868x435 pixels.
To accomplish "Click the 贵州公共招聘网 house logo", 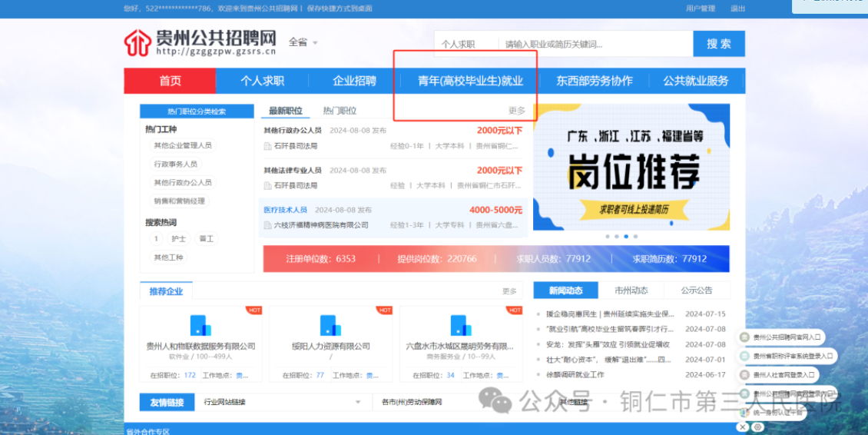I will [x=137, y=43].
